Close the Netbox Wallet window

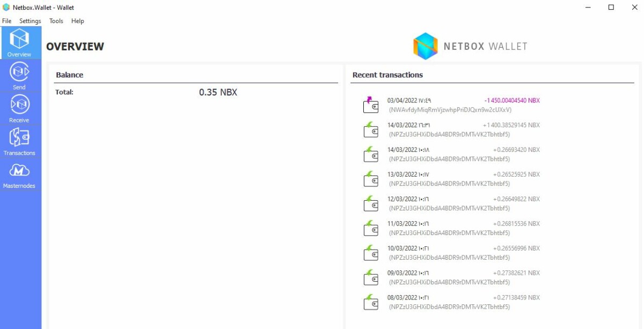pos(634,7)
